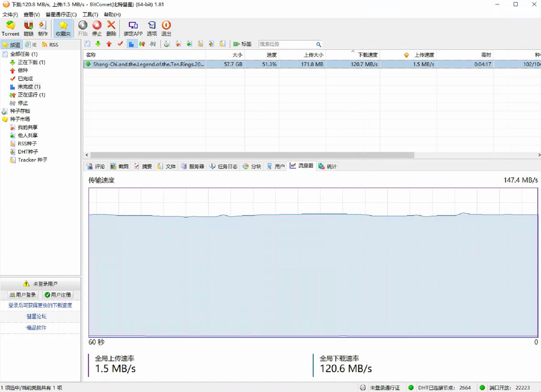Toggle the 收藏夹 favorites panel
The height and width of the screenshot is (392, 541).
(63, 28)
